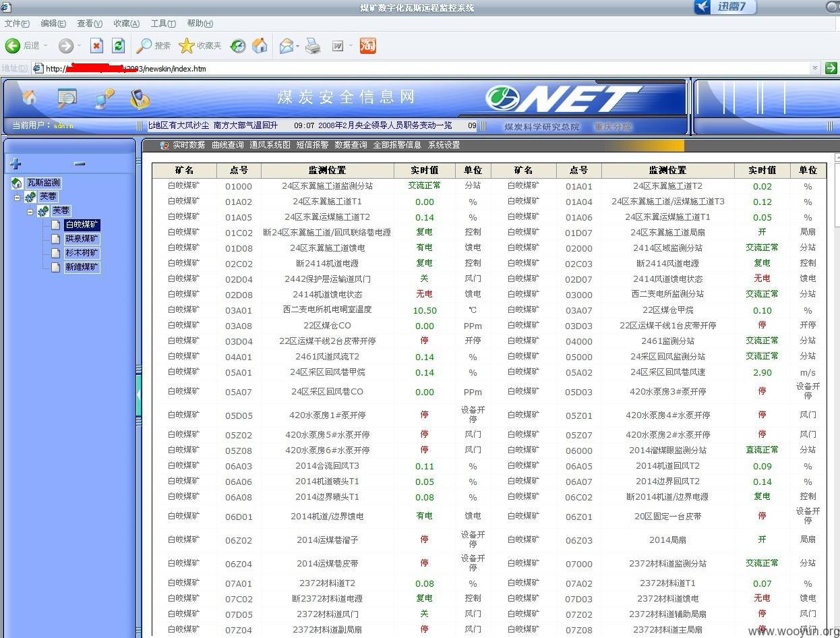Click the document icon beside 杉木树矿
The width and height of the screenshot is (840, 638).
[x=56, y=253]
